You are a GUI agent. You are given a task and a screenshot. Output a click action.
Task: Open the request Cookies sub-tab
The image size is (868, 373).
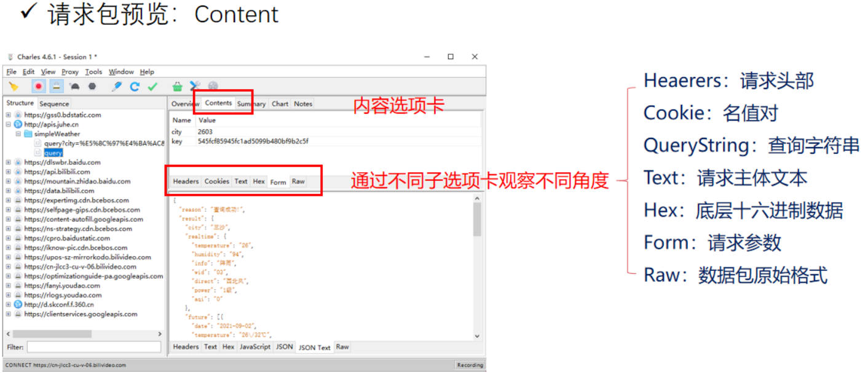[217, 182]
